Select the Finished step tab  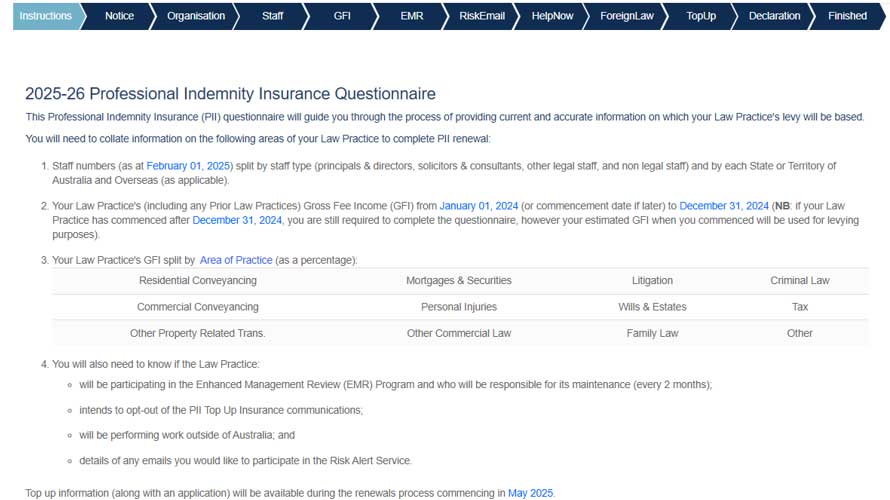[x=847, y=16]
